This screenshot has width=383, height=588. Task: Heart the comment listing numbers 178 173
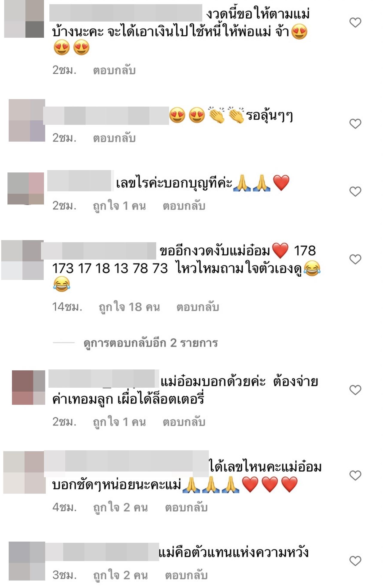click(355, 259)
